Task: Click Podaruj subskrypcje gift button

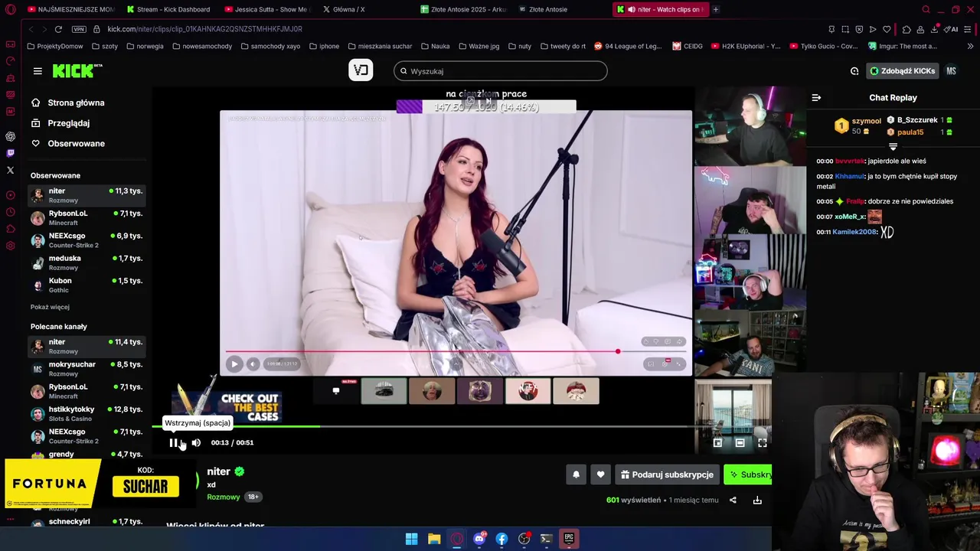Action: coord(667,474)
